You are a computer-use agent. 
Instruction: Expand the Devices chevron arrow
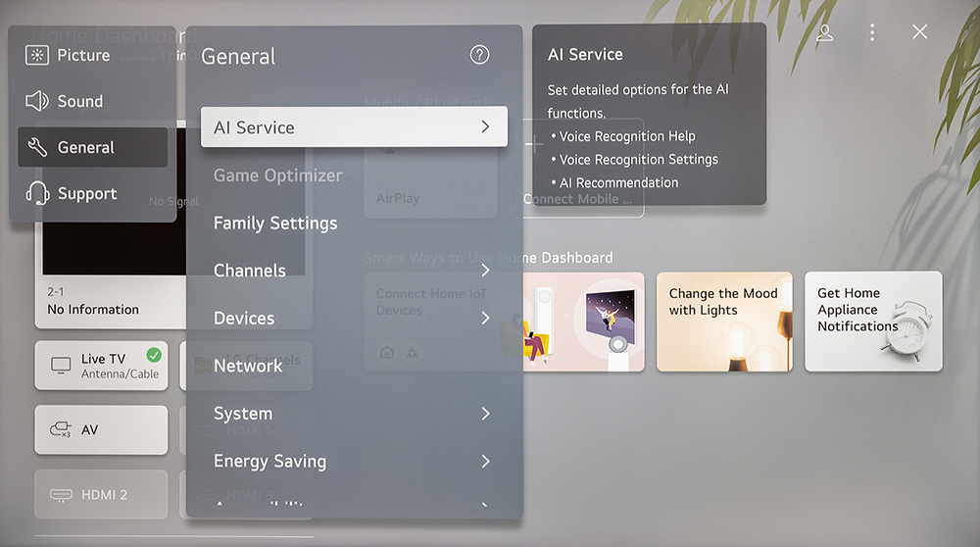(x=486, y=318)
